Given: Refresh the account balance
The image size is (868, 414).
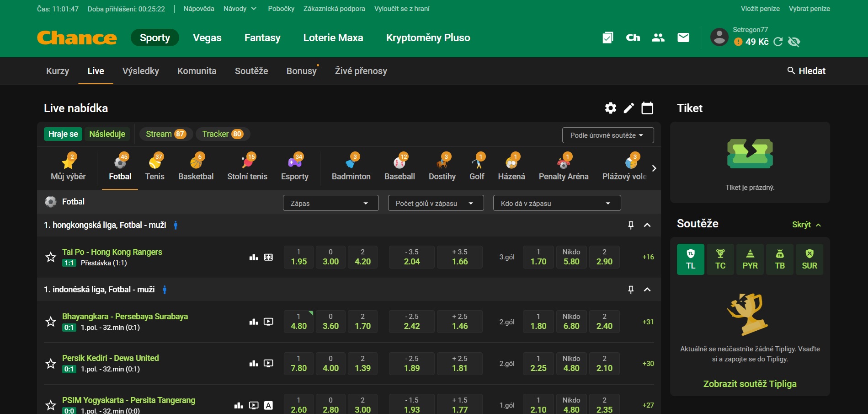Looking at the screenshot, I should tap(778, 42).
